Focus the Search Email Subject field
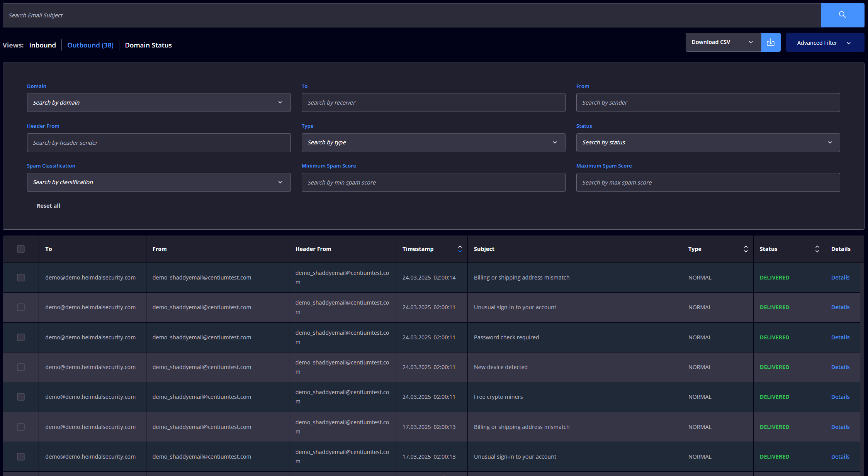 pyautogui.click(x=412, y=15)
